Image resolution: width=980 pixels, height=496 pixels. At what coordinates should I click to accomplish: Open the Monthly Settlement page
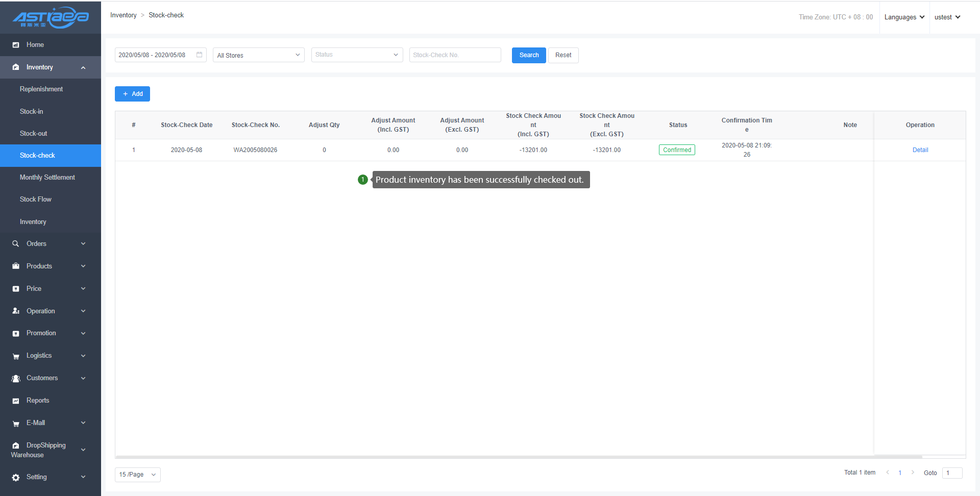pos(47,178)
